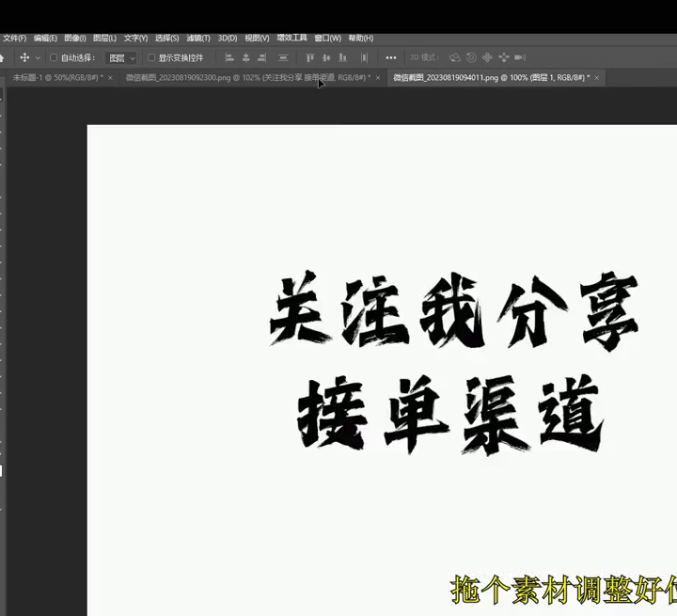The image size is (677, 616).
Task: Click the Align left edges icon
Action: click(x=229, y=57)
